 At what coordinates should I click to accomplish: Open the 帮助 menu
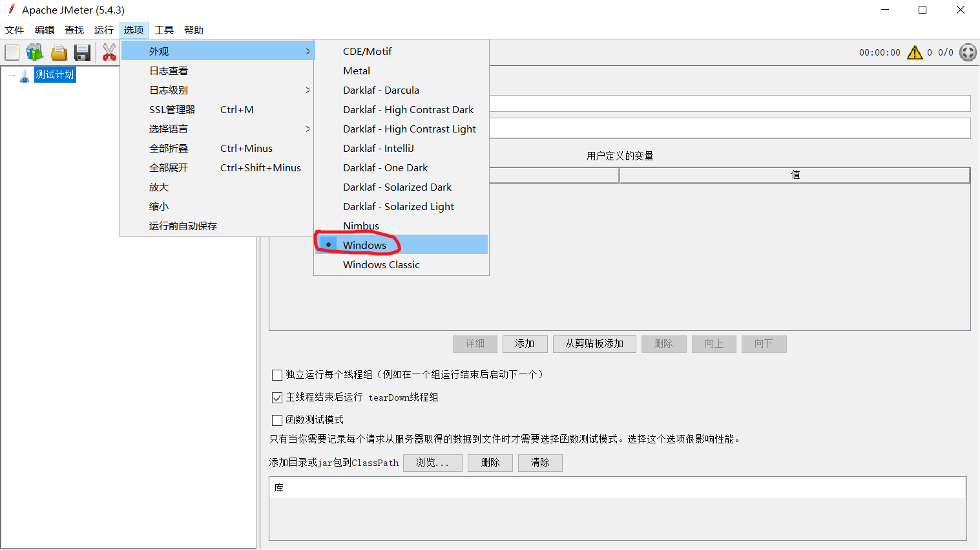click(194, 30)
